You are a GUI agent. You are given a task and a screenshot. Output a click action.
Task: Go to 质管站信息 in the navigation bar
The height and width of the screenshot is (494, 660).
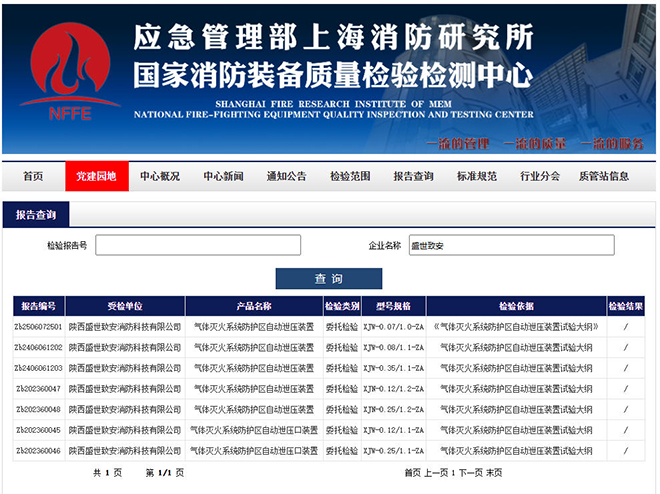point(604,176)
